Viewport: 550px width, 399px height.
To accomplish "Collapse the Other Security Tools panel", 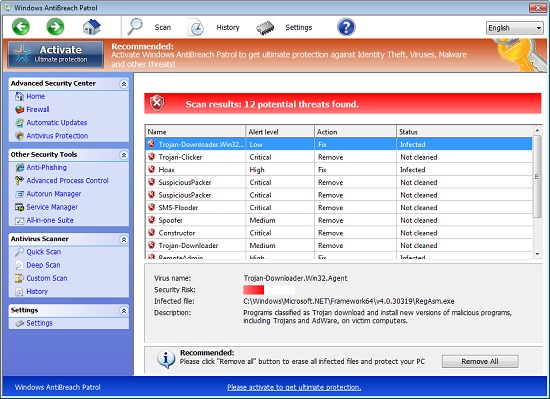I will click(123, 155).
